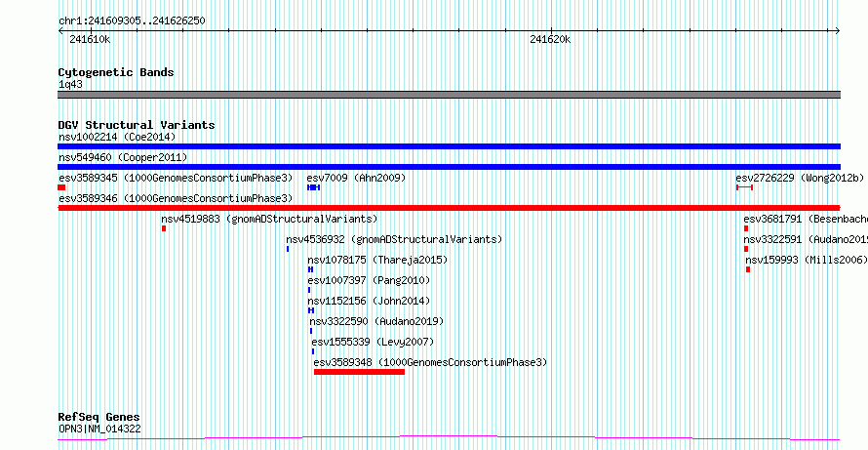Click the small red esv3589345 feature
This screenshot has width=868, height=450.
click(61, 187)
